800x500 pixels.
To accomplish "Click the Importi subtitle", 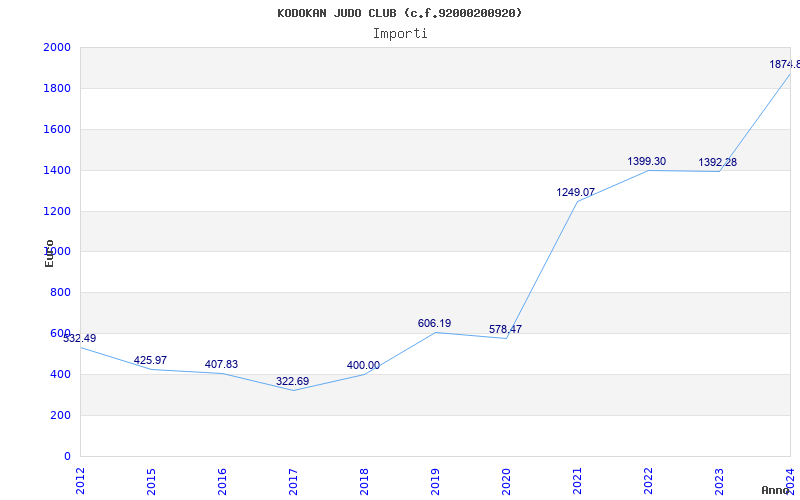I will [400, 33].
